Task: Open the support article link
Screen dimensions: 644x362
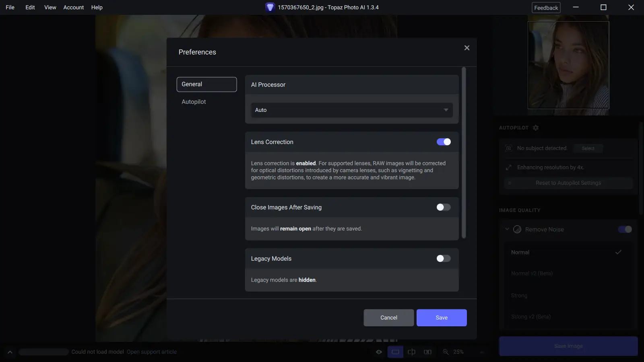Action: tap(152, 352)
